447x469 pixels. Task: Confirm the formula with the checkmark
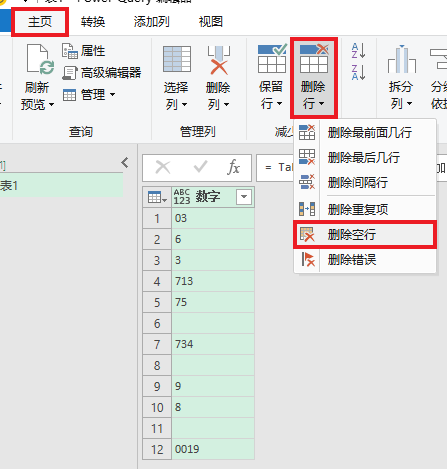point(200,167)
